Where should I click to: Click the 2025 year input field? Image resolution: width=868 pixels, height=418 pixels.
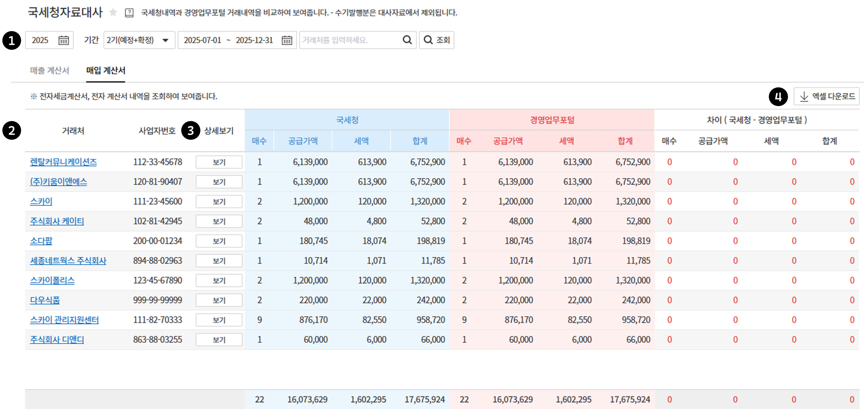click(41, 40)
